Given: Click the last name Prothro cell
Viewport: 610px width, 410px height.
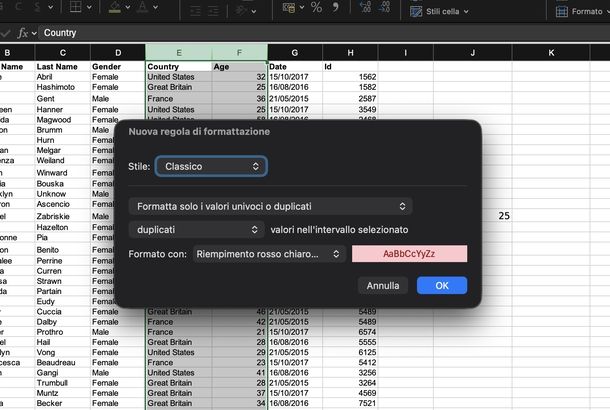Looking at the screenshot, I should click(x=63, y=332).
